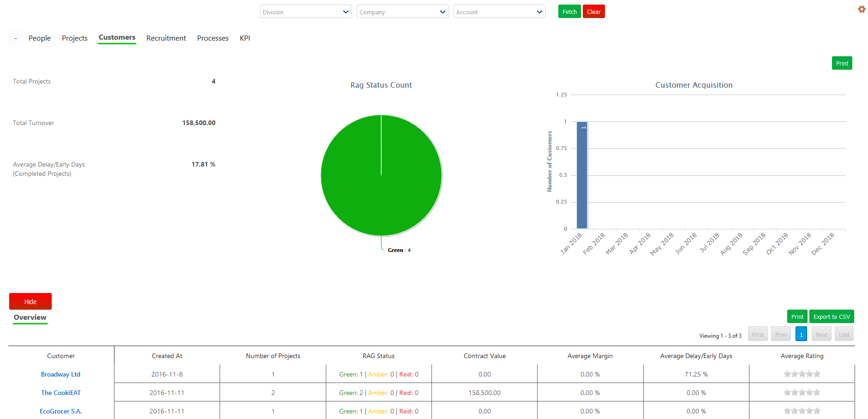Open The CookiEAT customer link
This screenshot has width=868, height=419.
(x=60, y=392)
